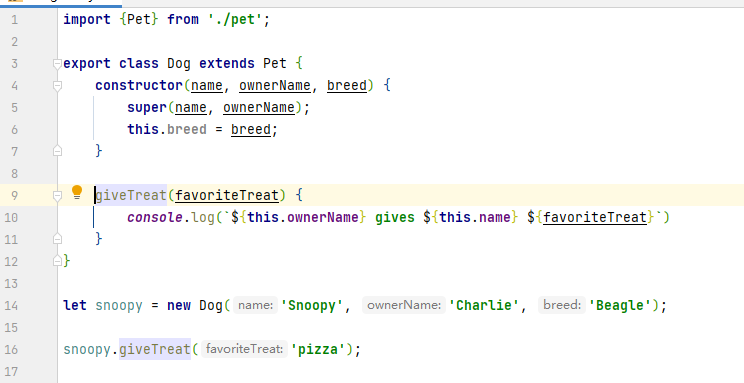Click the breed parameter in the constructor signature

point(347,85)
